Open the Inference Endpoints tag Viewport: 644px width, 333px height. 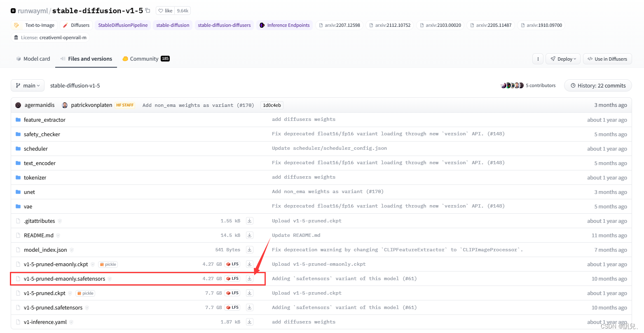pos(284,25)
